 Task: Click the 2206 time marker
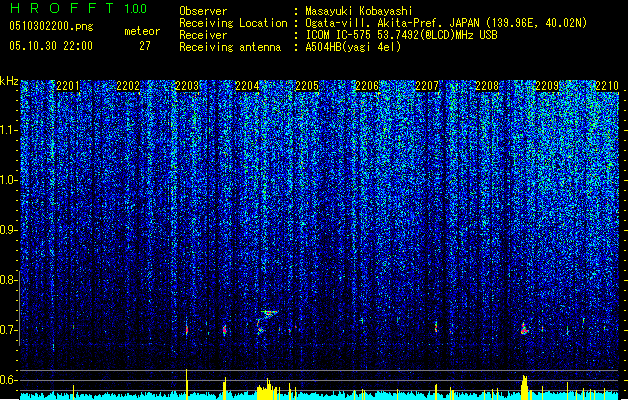tap(367, 86)
